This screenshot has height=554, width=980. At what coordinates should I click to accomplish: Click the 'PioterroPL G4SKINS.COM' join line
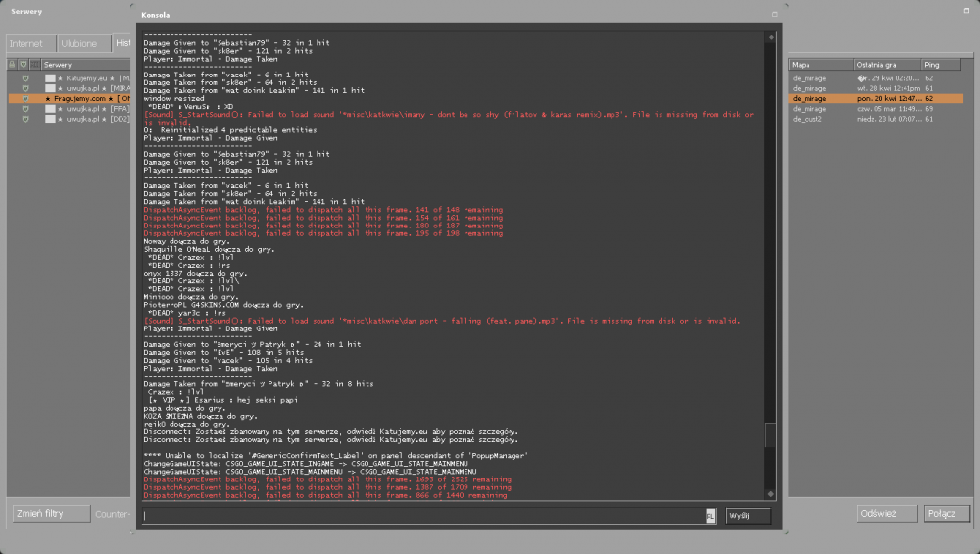click(223, 305)
